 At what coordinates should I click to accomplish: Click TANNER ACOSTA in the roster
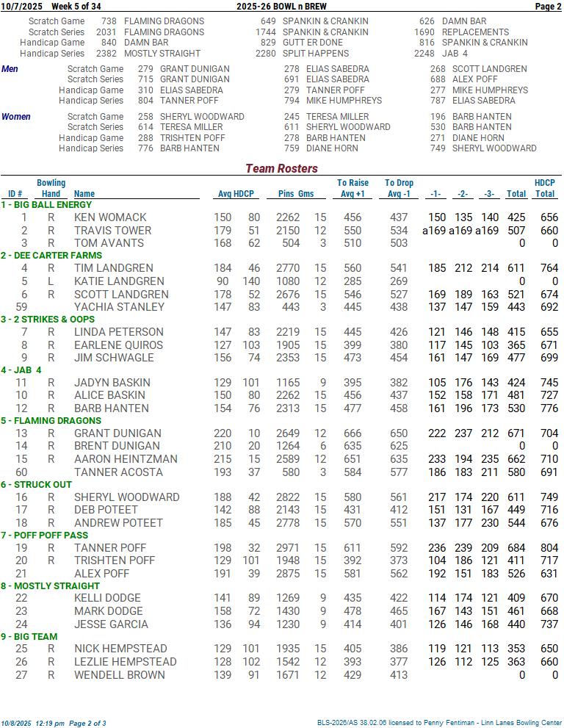tap(118, 472)
